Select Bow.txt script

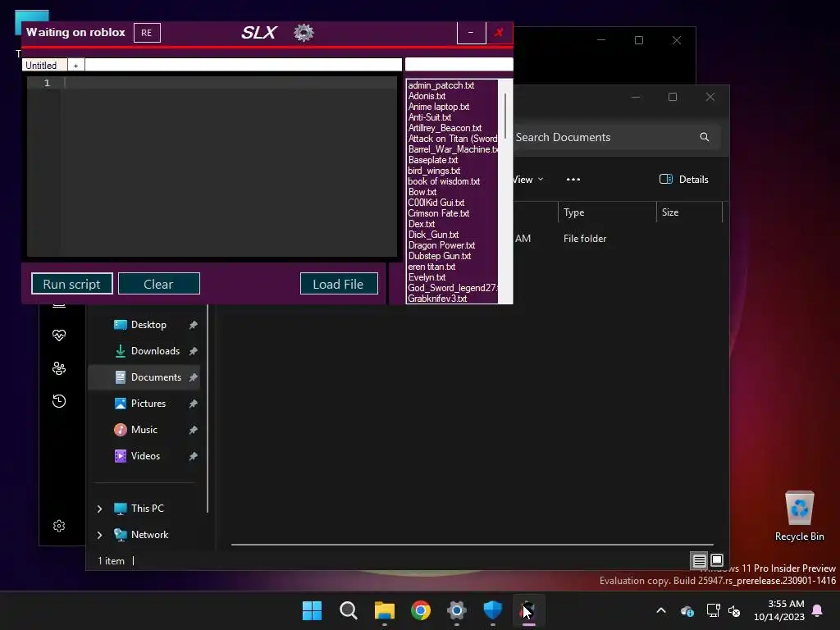click(x=422, y=192)
